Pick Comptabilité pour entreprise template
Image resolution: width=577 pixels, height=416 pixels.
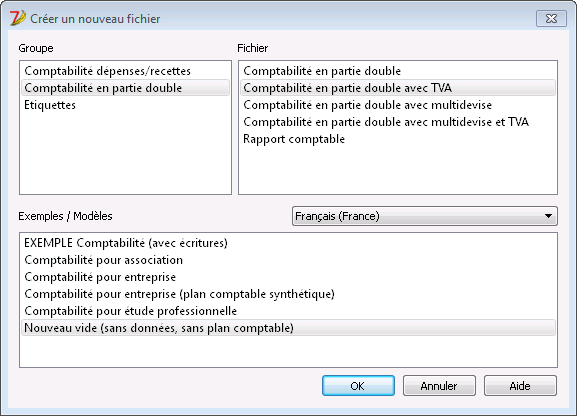288,277
